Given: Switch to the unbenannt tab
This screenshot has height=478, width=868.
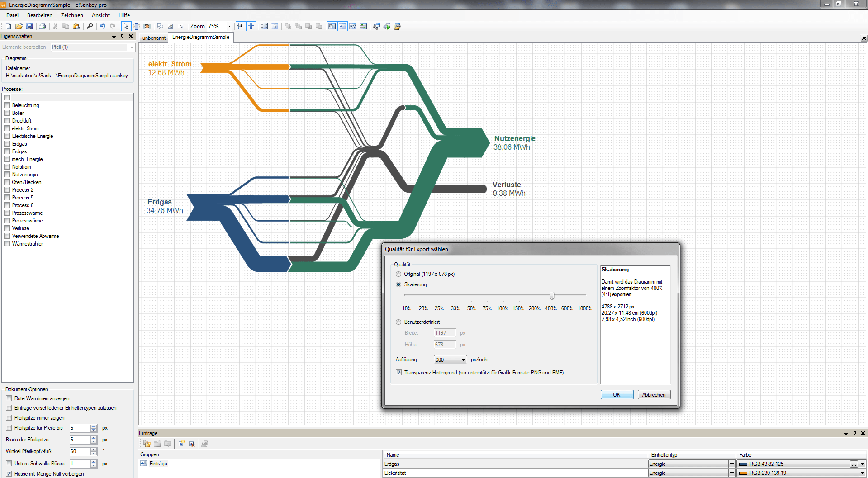Looking at the screenshot, I should coord(154,38).
